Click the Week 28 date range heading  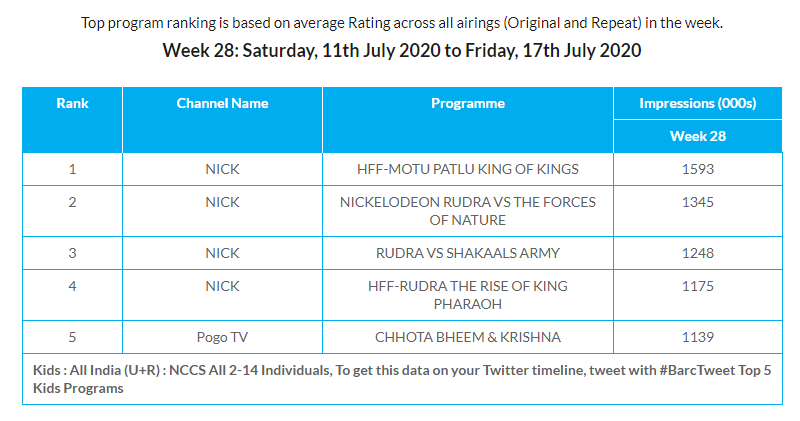[x=401, y=50]
